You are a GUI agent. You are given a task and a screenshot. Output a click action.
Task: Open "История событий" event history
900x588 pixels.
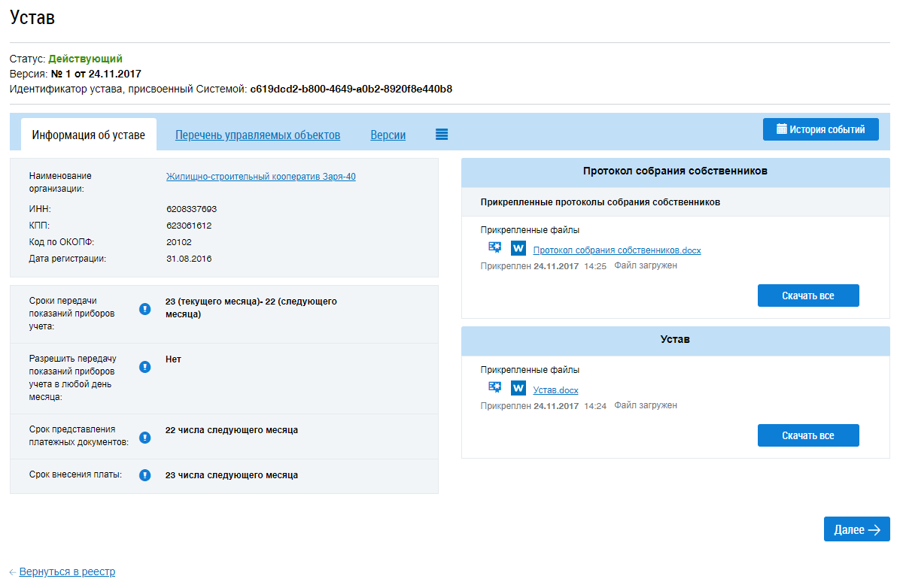tap(820, 129)
